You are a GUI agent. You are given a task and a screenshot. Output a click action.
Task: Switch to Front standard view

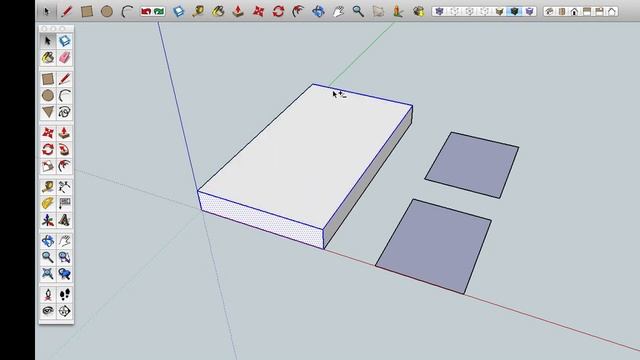tap(574, 11)
